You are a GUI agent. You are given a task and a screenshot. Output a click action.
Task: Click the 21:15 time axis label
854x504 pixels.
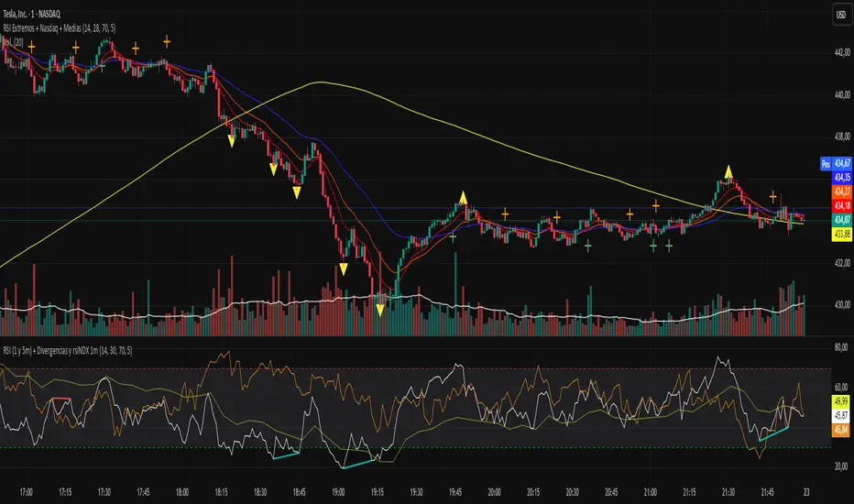689,492
